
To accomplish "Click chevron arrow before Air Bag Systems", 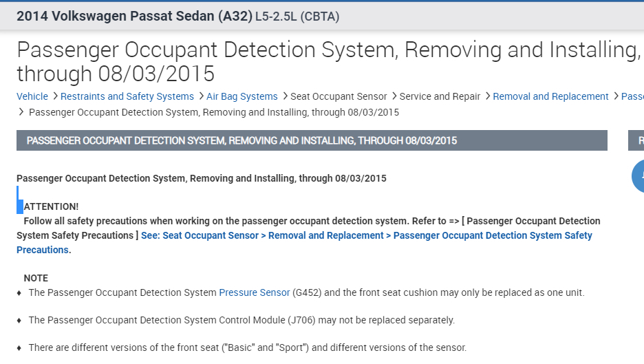I will point(200,96).
